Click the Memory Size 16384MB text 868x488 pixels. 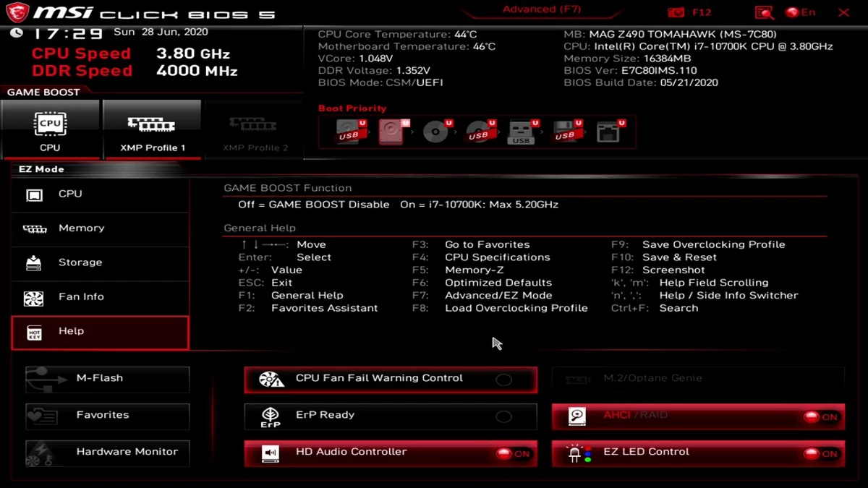tap(627, 59)
